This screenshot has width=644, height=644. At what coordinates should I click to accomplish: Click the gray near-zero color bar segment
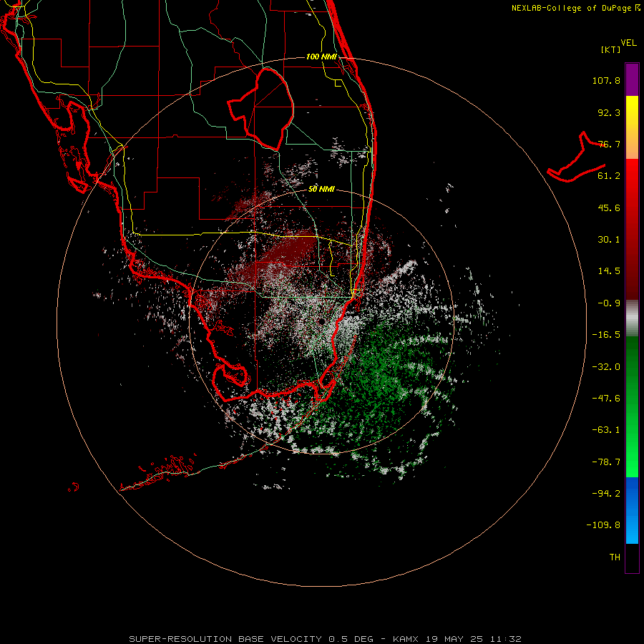[x=632, y=318]
